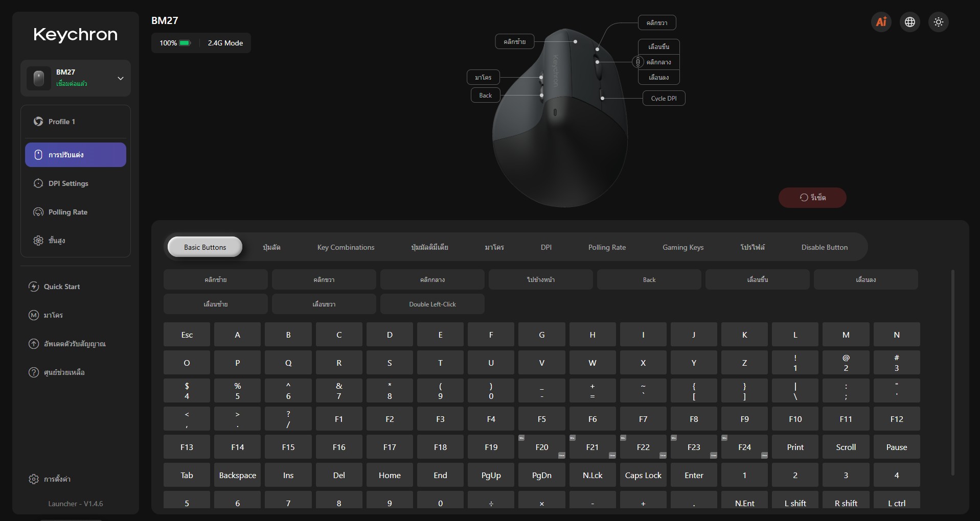Choose the Scroll key
Viewport: 980px width, 521px height.
pos(846,447)
